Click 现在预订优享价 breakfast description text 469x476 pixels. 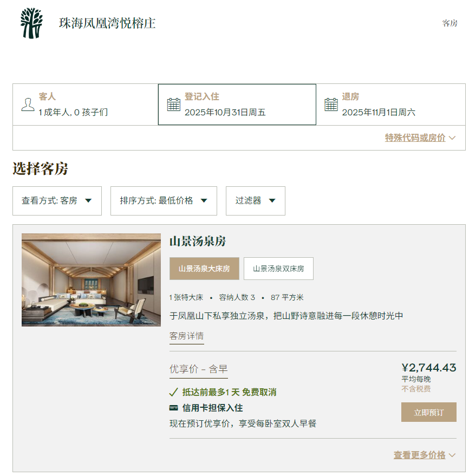coord(243,423)
